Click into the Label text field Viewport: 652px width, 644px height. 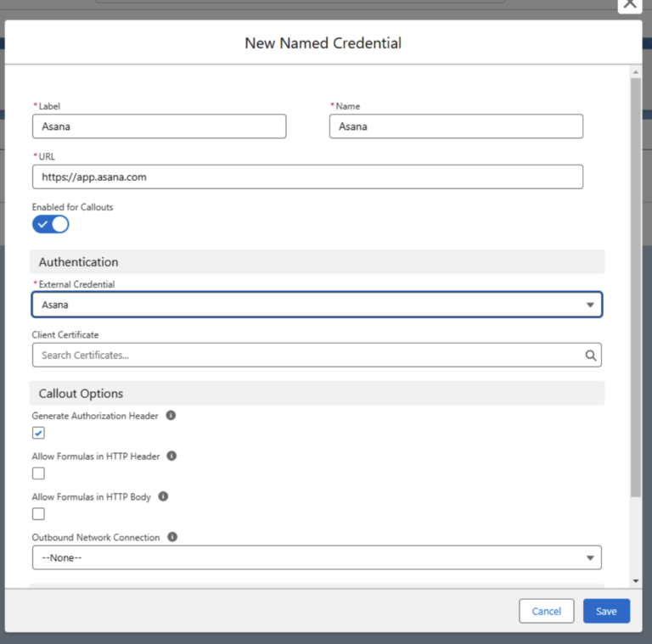[159, 126]
